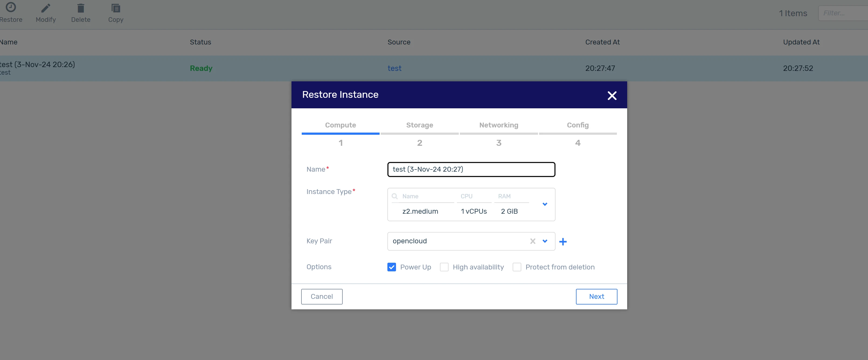Click the Modify pencil icon
This screenshot has width=868, height=360.
pos(46,8)
